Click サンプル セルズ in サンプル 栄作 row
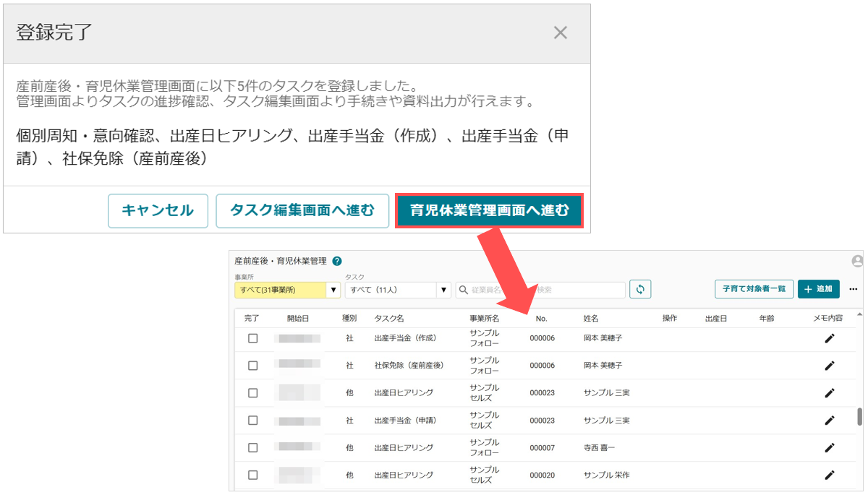Image resolution: width=868 pixels, height=495 pixels. (484, 475)
